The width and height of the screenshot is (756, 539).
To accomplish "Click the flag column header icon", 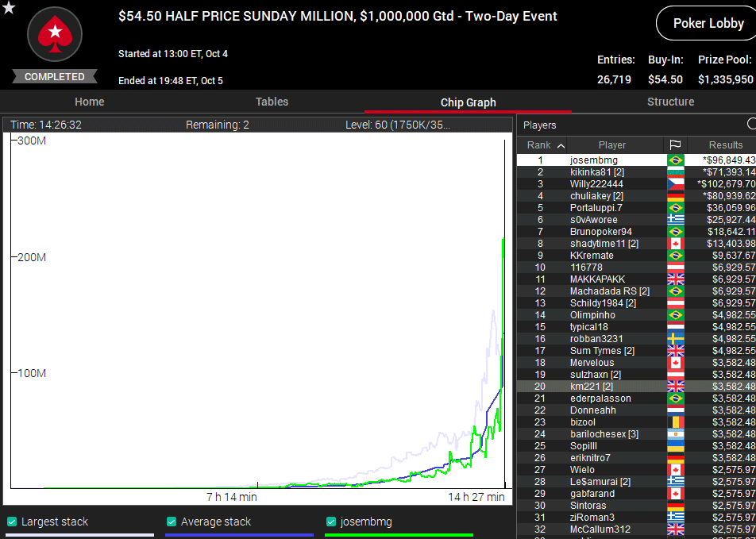I will point(675,144).
